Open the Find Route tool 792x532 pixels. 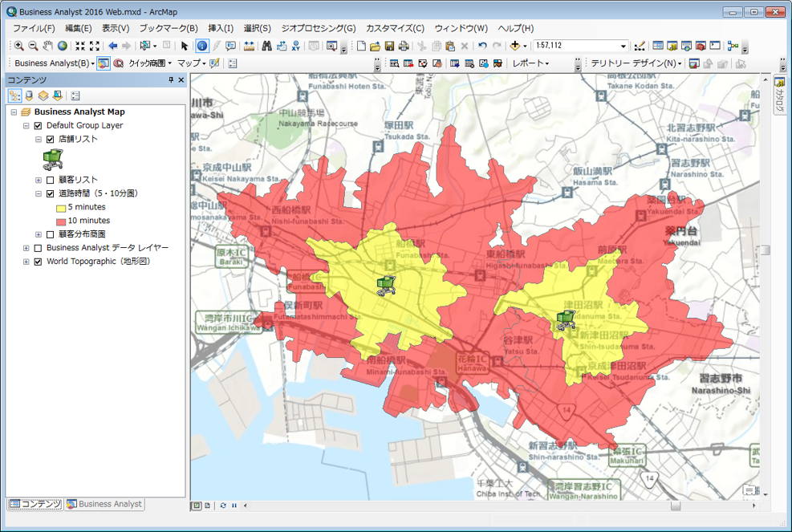(282, 46)
